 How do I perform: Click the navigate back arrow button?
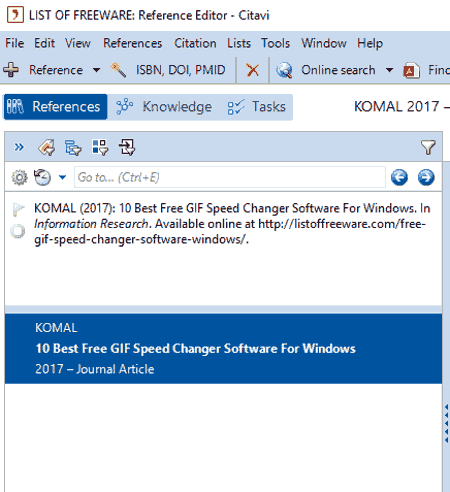(x=399, y=177)
